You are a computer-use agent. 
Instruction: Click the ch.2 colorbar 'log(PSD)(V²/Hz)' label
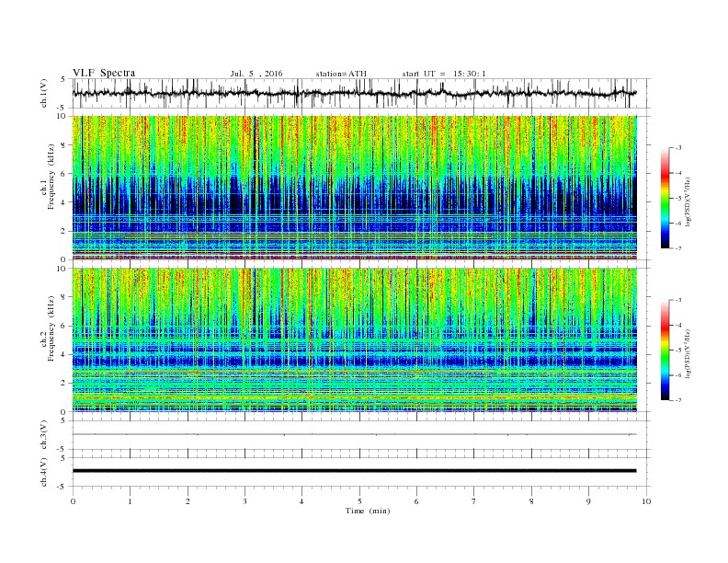click(688, 352)
